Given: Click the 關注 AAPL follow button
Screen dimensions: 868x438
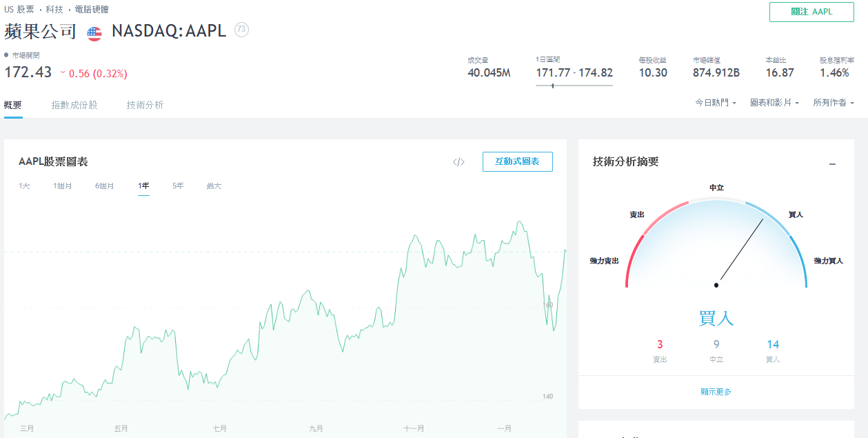Looking at the screenshot, I should pyautogui.click(x=811, y=12).
